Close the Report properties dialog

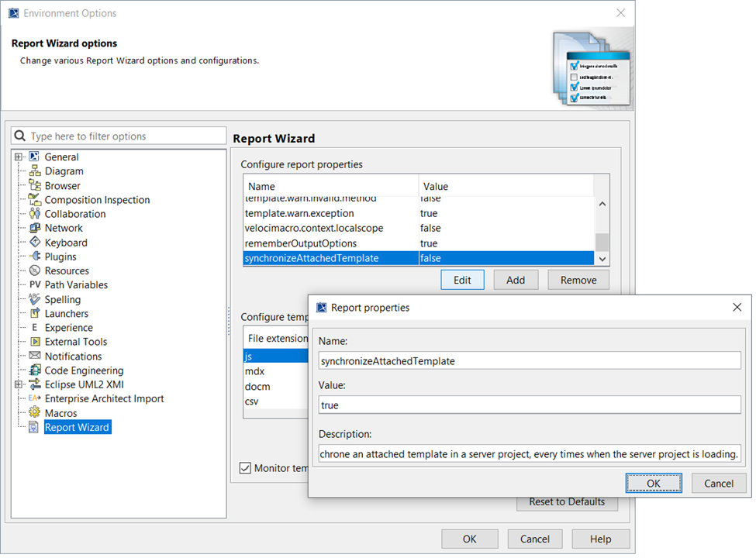pyautogui.click(x=737, y=308)
